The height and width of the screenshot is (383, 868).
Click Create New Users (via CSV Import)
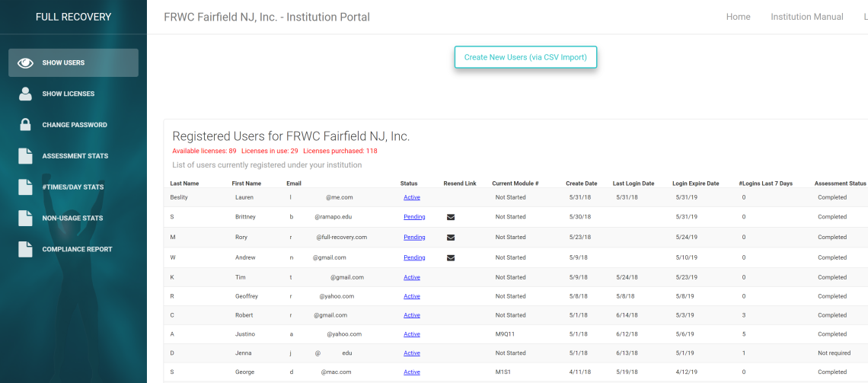[525, 57]
